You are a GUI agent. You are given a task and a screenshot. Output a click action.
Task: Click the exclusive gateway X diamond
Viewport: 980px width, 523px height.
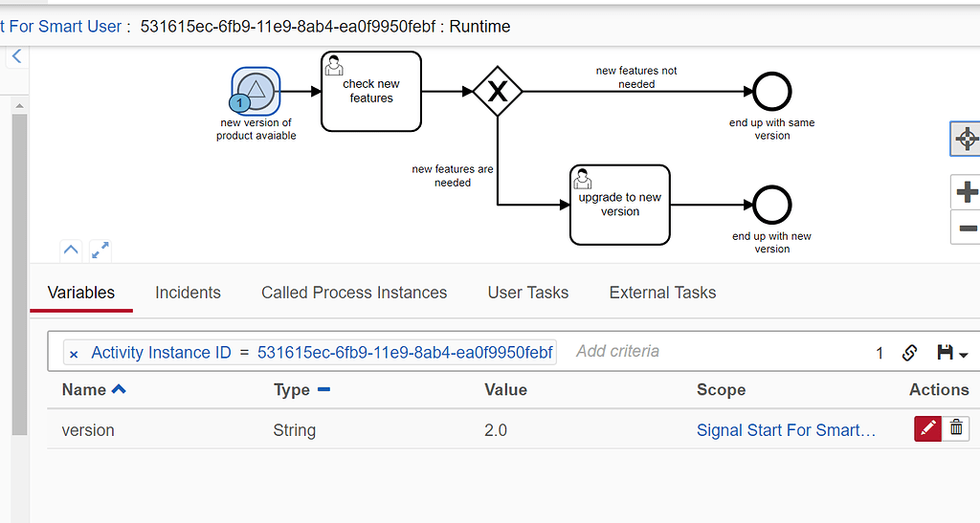498,92
